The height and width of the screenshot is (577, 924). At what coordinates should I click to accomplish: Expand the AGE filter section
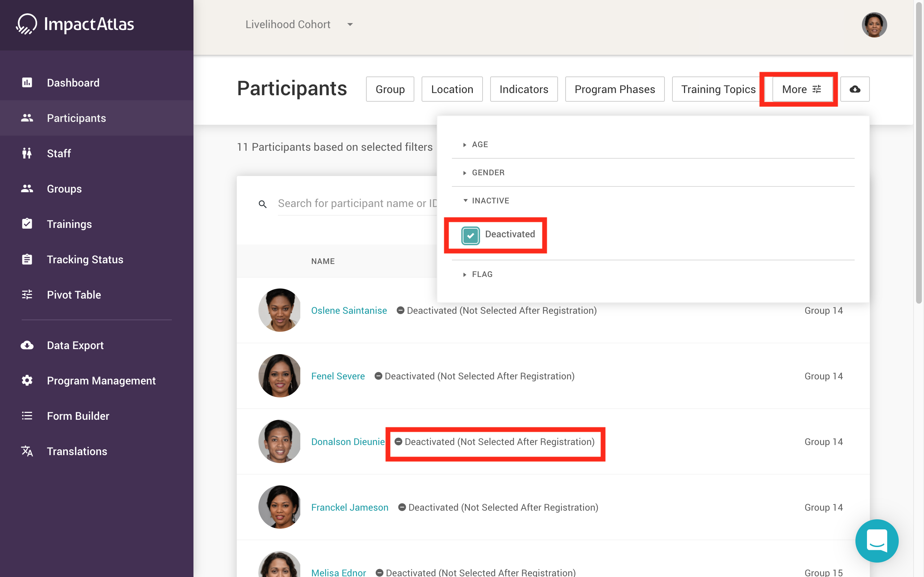(x=480, y=145)
